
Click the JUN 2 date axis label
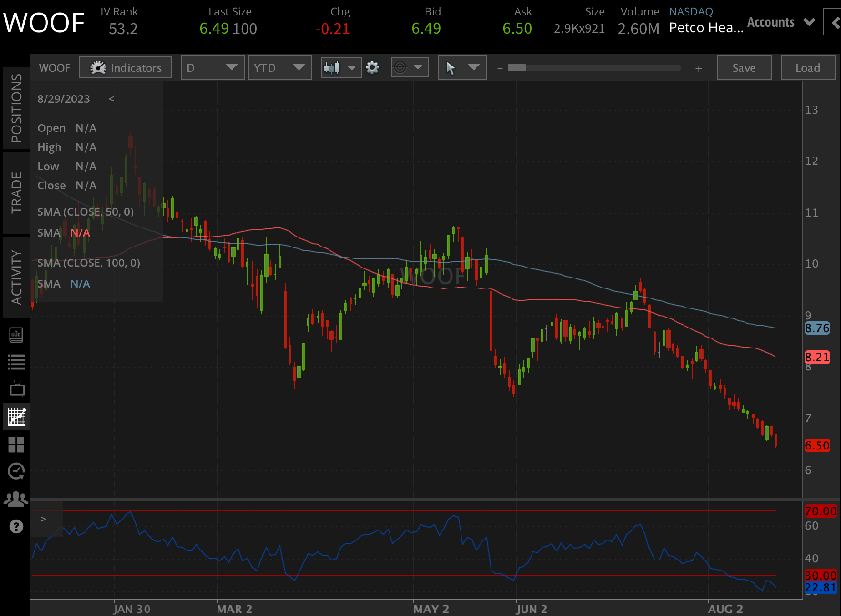[x=532, y=609]
